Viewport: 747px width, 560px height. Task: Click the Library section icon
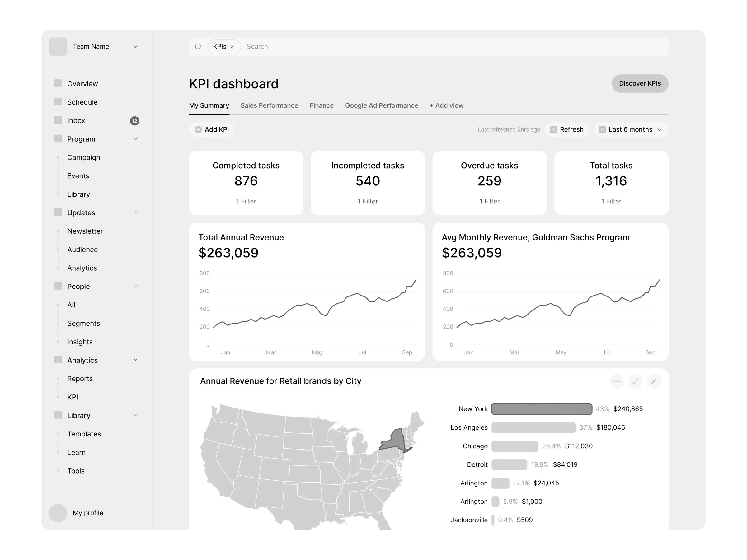coord(58,415)
